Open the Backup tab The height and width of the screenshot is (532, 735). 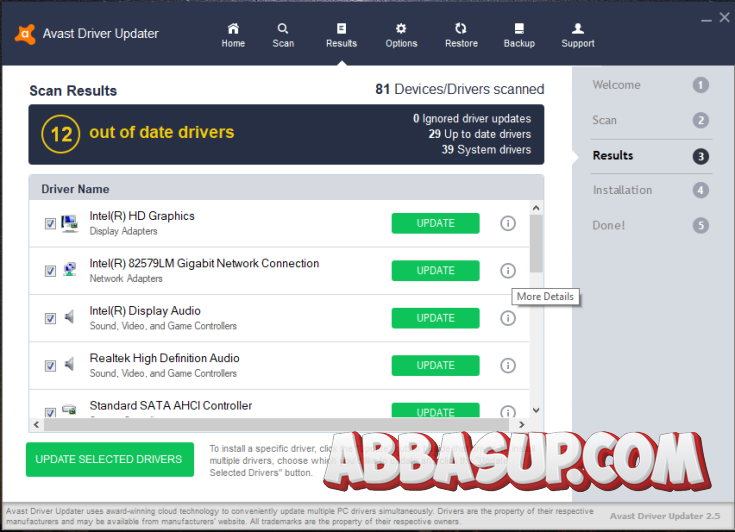[519, 36]
